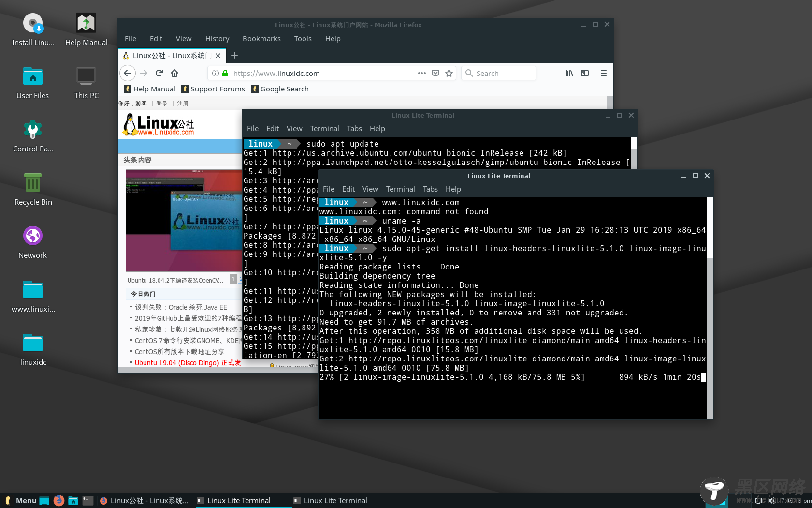Open Firefox Library icon
The height and width of the screenshot is (508, 812).
point(569,73)
